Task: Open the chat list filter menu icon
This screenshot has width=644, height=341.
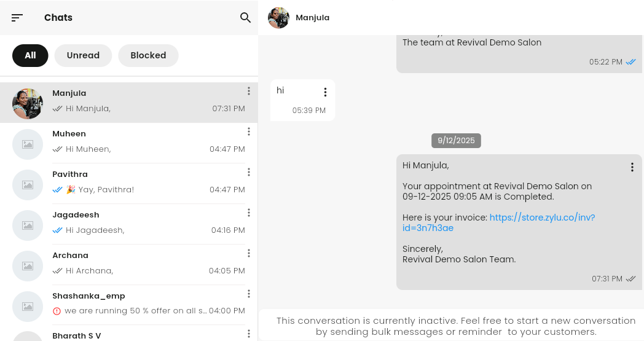Action: point(17,18)
